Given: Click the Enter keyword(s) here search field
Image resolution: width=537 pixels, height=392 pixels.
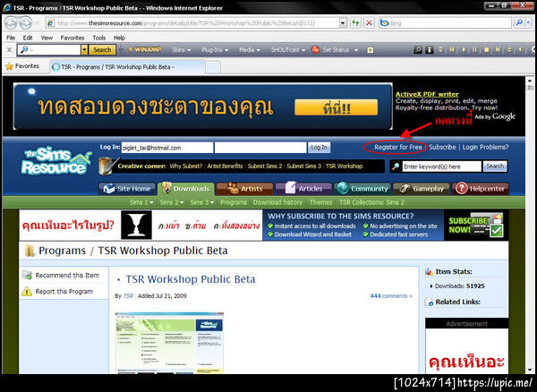Looking at the screenshot, I should coord(441,166).
